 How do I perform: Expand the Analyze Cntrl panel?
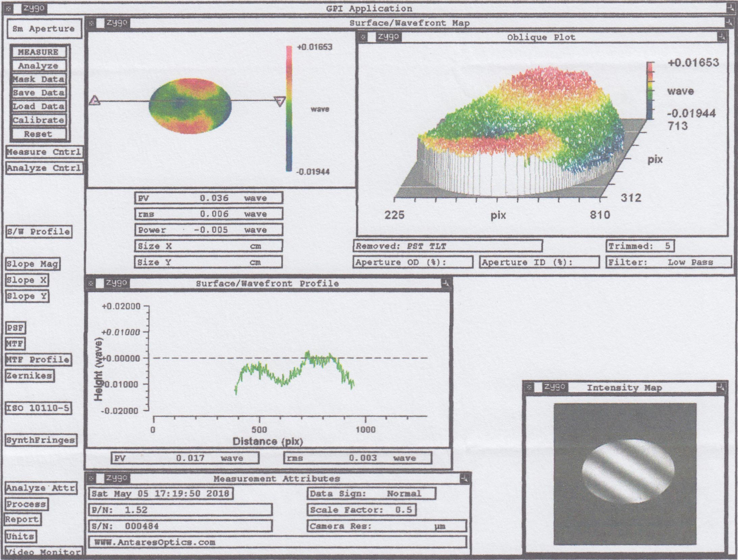point(44,168)
